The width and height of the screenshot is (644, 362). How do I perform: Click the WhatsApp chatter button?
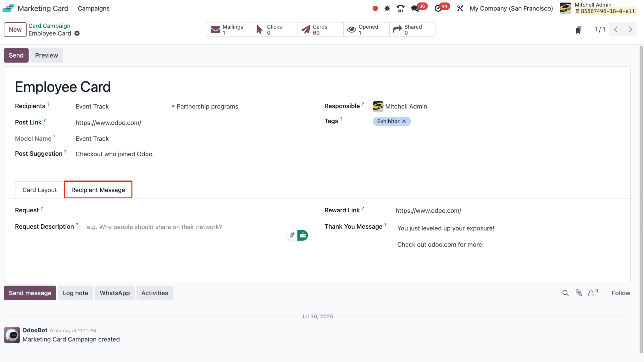(x=115, y=293)
